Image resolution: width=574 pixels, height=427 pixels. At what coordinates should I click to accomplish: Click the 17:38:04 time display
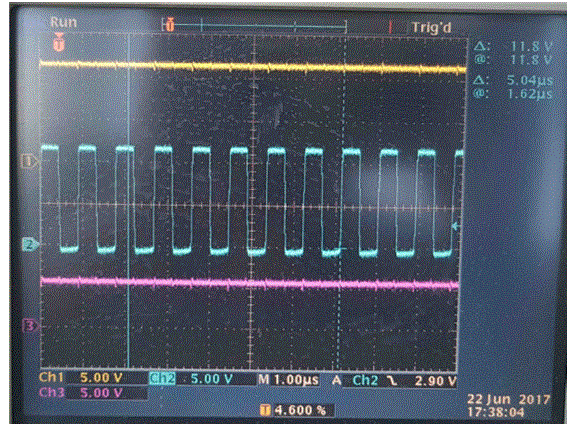tap(496, 412)
